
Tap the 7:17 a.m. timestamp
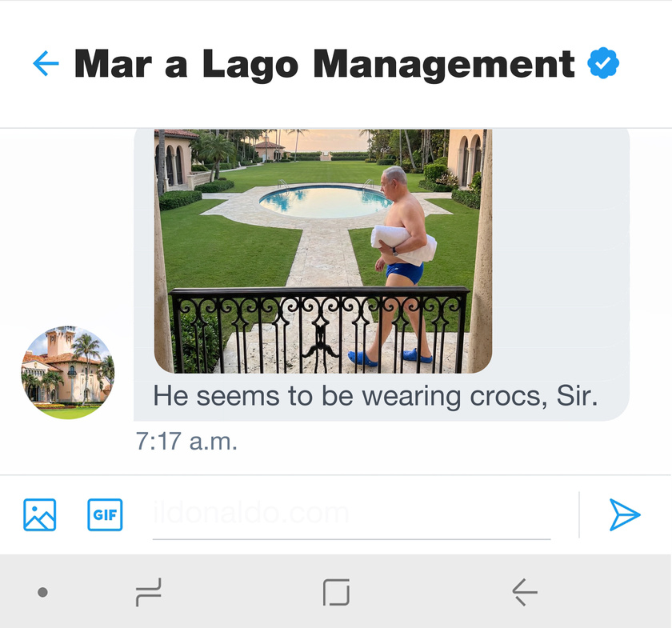[x=186, y=442]
